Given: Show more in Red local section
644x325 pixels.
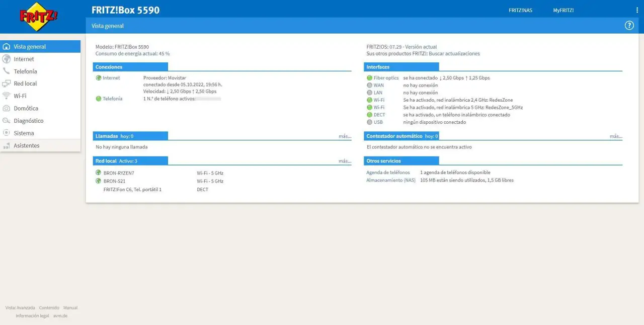Looking at the screenshot, I should tap(345, 161).
